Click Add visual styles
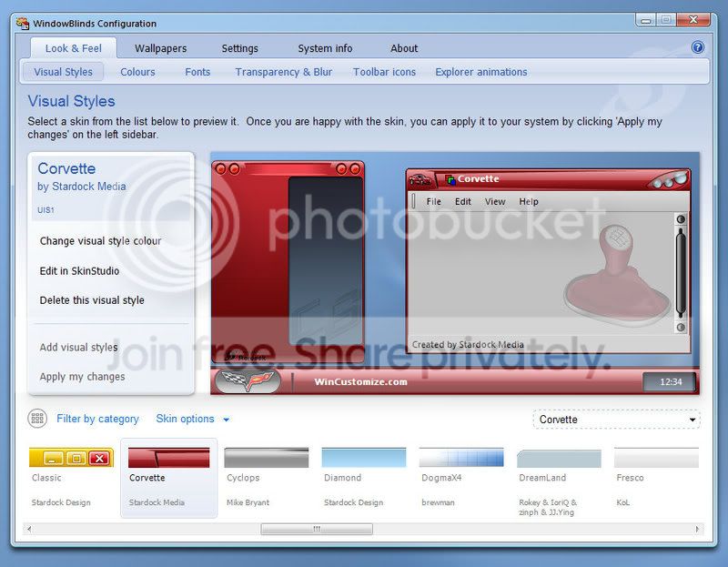 tap(78, 348)
